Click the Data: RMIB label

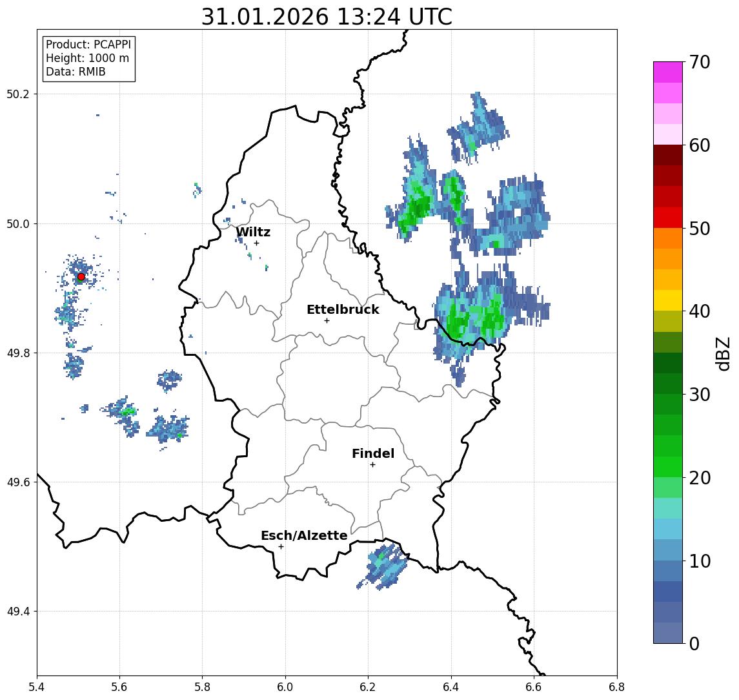76,72
